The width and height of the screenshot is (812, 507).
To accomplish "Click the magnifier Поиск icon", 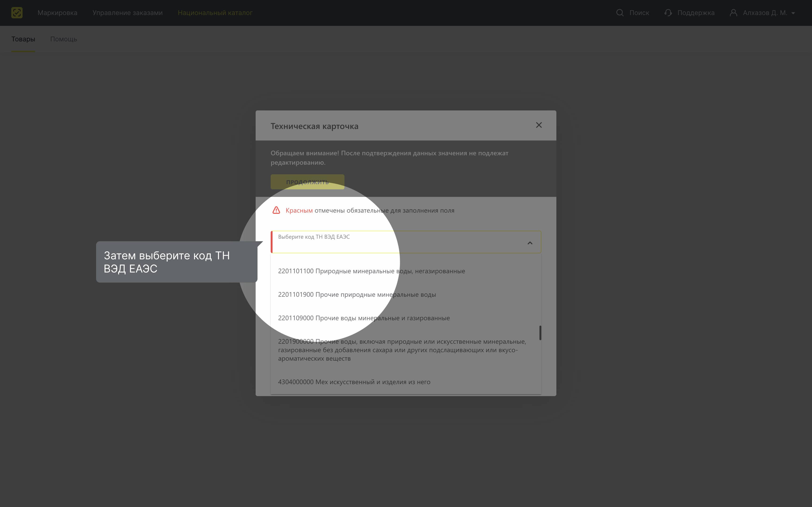I will [x=620, y=13].
